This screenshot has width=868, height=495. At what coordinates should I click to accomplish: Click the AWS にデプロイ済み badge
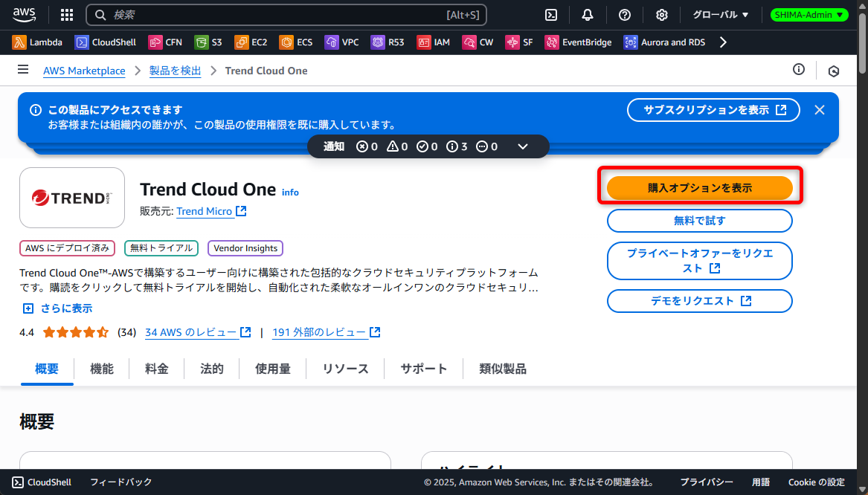68,248
